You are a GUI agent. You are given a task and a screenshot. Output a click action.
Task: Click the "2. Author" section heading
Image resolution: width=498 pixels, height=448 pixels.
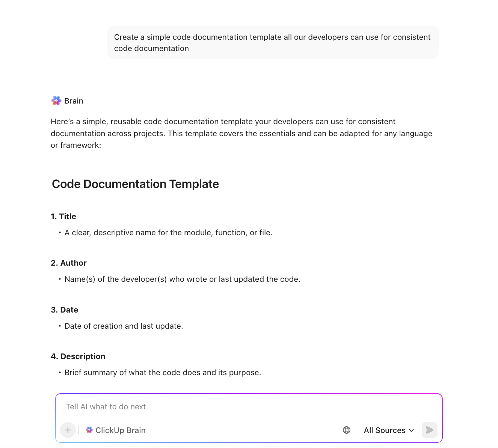click(69, 263)
